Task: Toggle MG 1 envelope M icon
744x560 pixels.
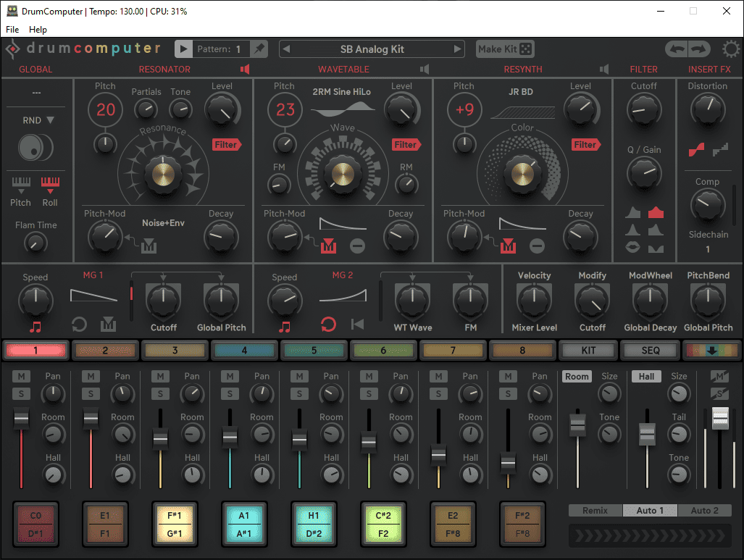Action: pyautogui.click(x=108, y=325)
